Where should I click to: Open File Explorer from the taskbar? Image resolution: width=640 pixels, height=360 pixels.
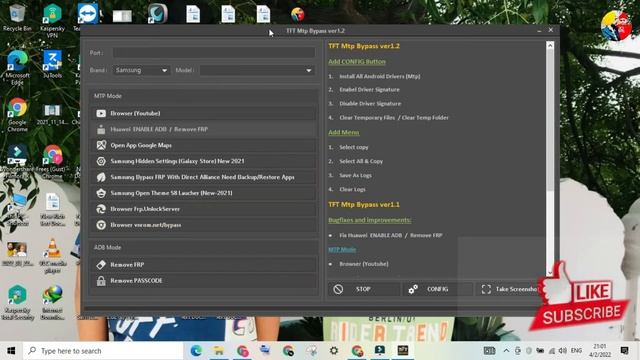click(219, 351)
